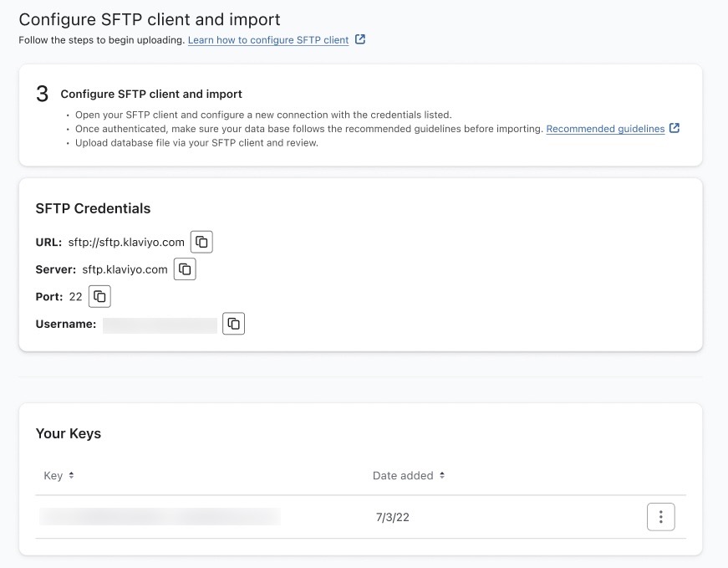728x568 pixels.
Task: Copy the Username value
Action: coord(234,324)
